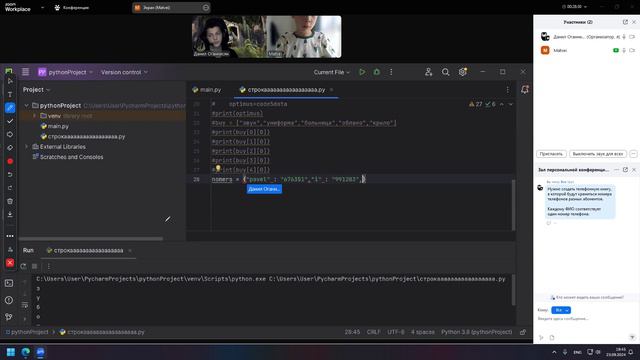This screenshot has height=360, width=640.
Task: Click Python 3.8 interpreter in status bar
Action: (x=476, y=332)
